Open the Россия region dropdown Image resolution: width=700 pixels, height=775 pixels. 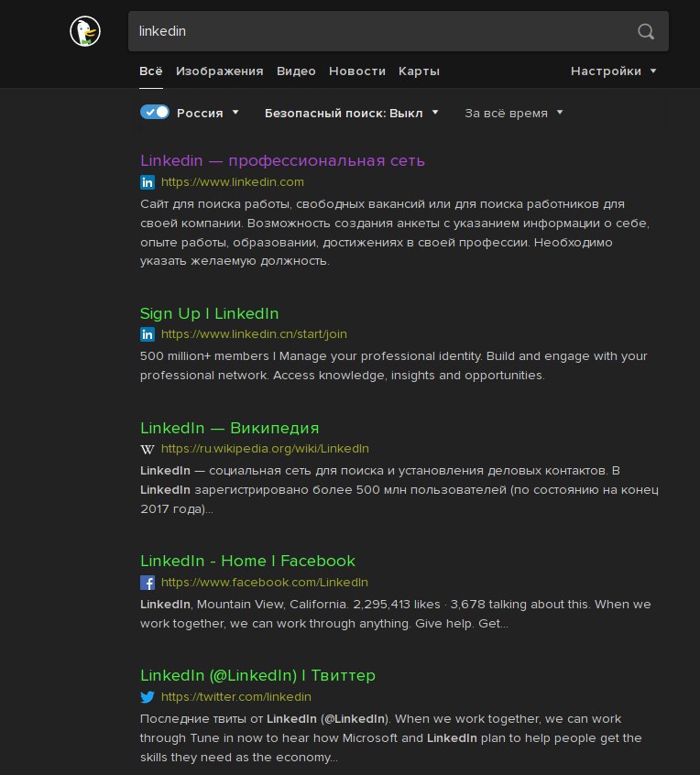[x=208, y=114]
